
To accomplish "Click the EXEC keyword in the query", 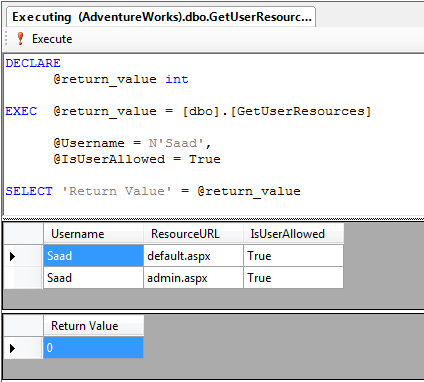I will 21,111.
